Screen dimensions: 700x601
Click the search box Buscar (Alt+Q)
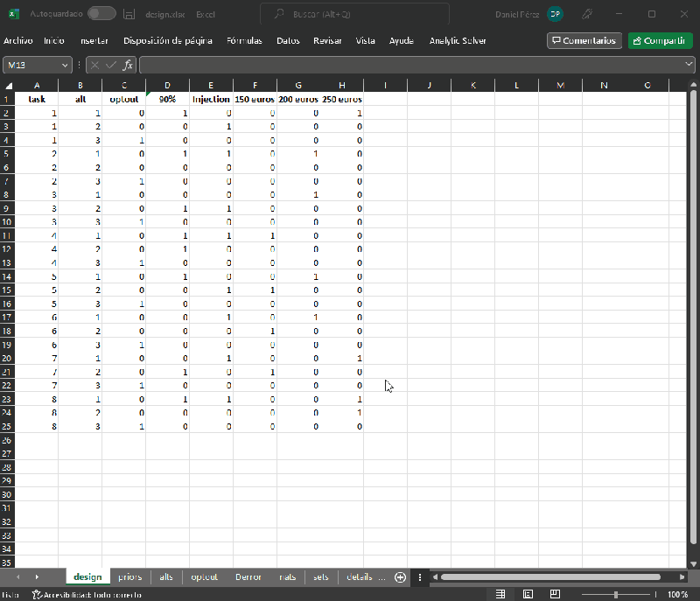point(355,14)
